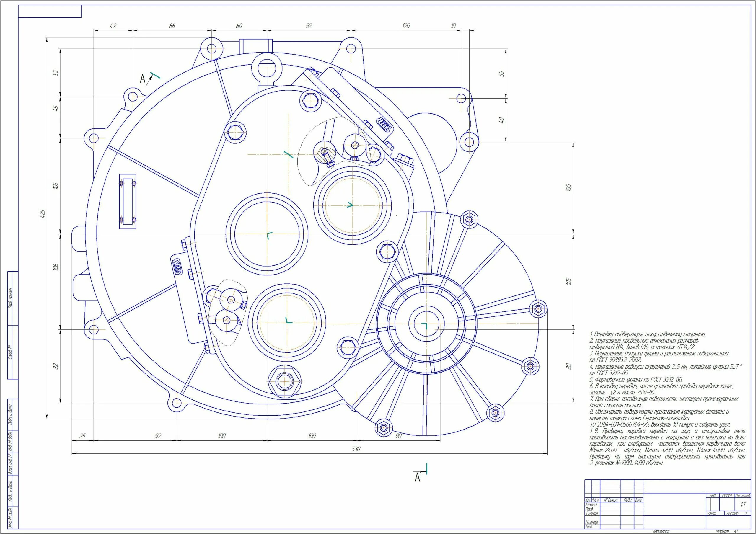Click the empty top-left corner designation box
Screen dimensions: 756x534
click(x=50, y=12)
